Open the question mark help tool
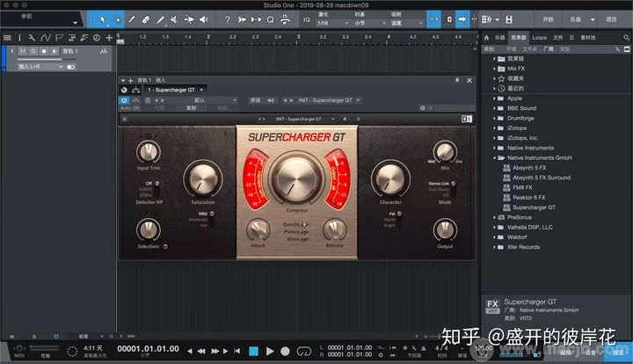Screen dimensions: 633x364 pyautogui.click(x=228, y=19)
